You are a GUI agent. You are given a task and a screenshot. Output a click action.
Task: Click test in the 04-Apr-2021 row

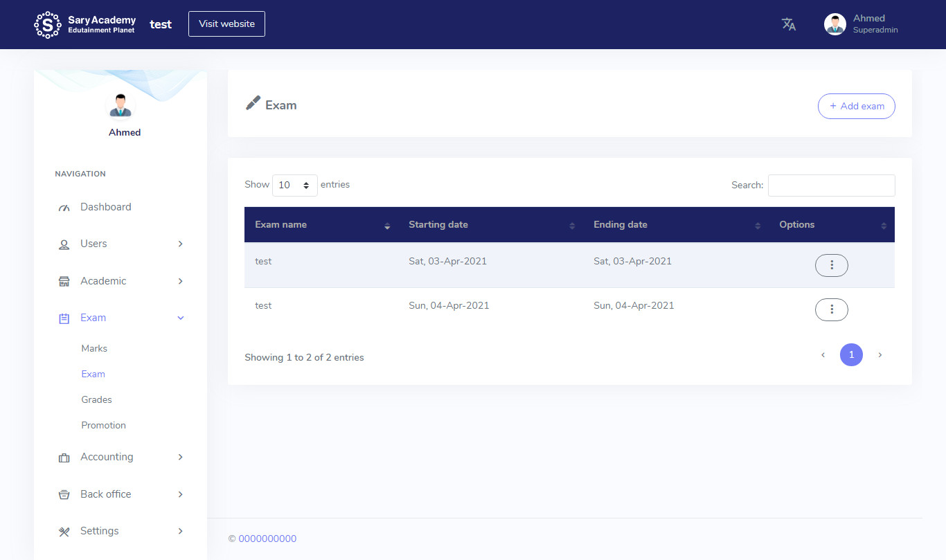pyautogui.click(x=263, y=305)
